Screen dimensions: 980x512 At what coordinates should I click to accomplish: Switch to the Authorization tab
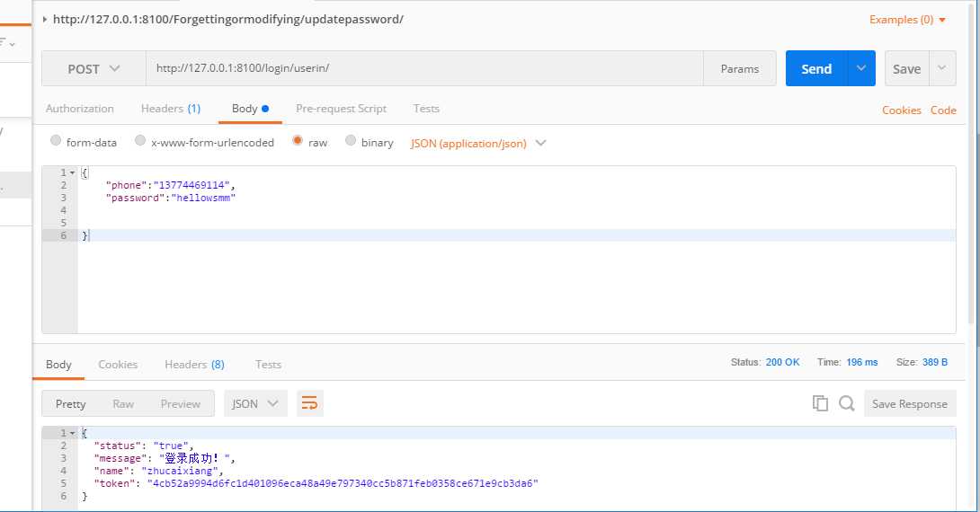[79, 109]
